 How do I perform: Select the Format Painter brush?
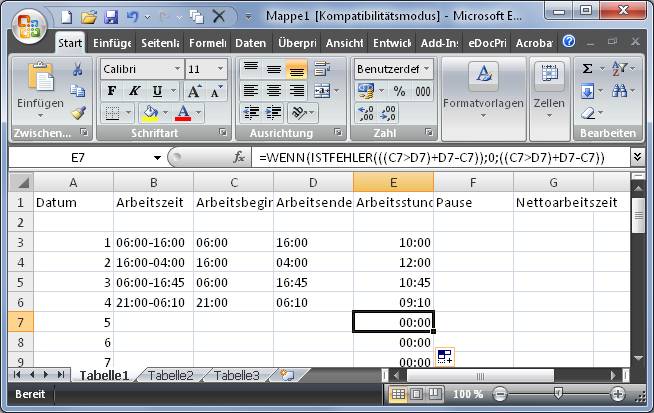point(78,112)
